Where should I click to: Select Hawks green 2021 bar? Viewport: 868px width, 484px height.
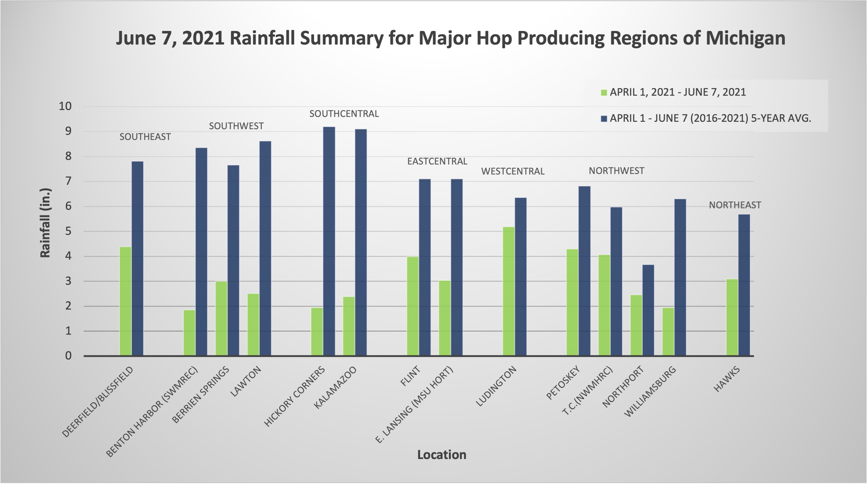732,317
